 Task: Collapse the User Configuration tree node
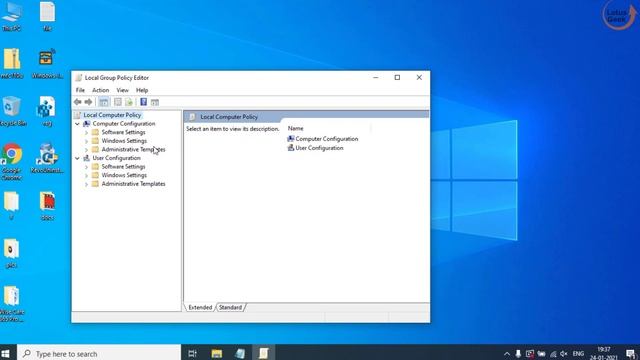[77, 158]
